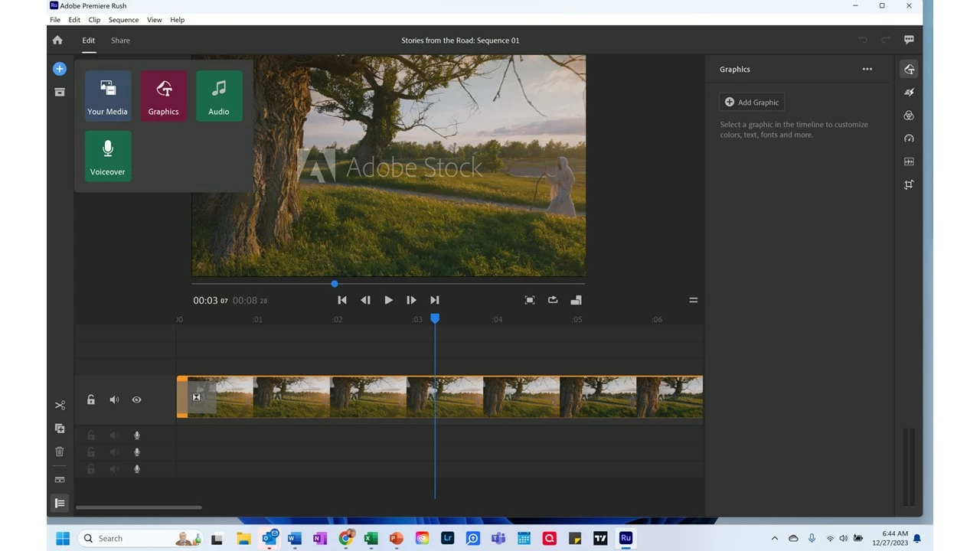Hide the video track with eye icon
Image resolution: width=980 pixels, height=551 pixels.
pyautogui.click(x=136, y=399)
